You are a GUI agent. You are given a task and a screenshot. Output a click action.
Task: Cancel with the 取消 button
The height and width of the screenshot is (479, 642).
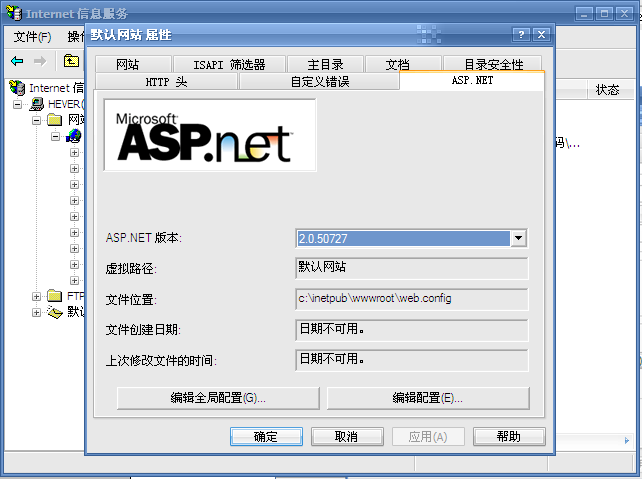(x=347, y=436)
